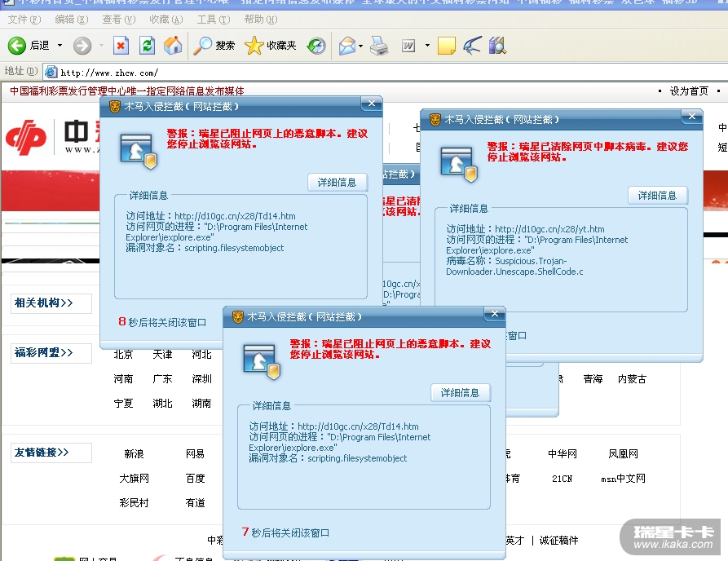Click the 河南 province link

click(x=123, y=379)
